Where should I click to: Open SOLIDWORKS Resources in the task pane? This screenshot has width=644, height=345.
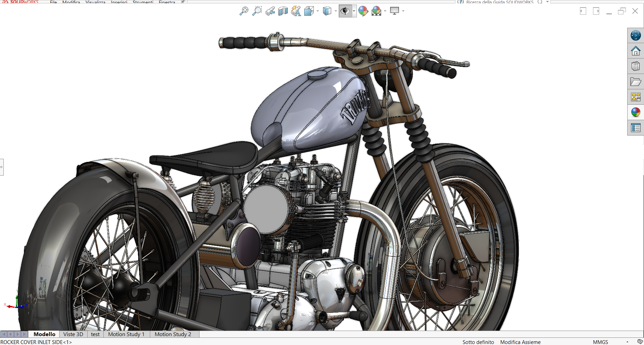[x=635, y=35]
